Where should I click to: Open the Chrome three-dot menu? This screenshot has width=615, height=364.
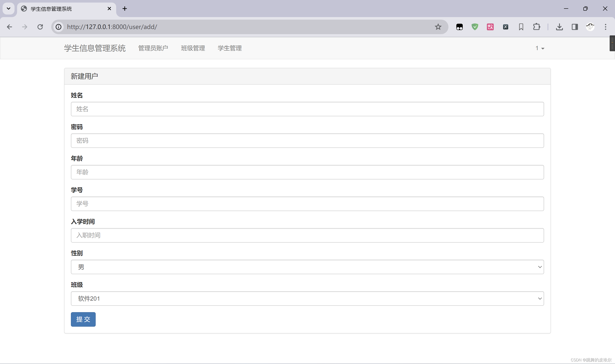pos(605,27)
